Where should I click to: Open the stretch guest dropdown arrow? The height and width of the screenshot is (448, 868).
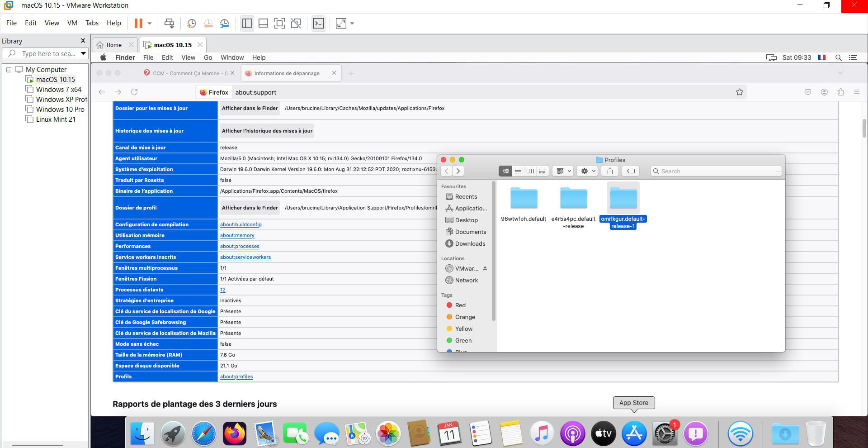tap(352, 23)
